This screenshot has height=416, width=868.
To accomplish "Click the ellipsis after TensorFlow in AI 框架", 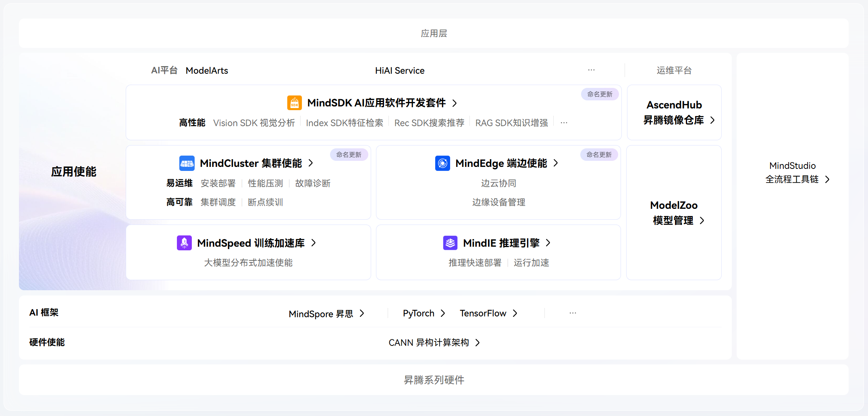I will click(x=573, y=313).
